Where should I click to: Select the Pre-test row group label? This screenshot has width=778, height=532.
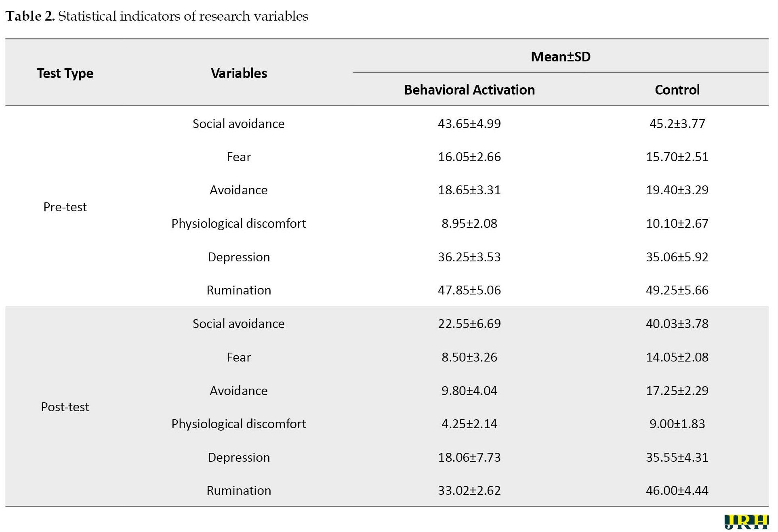point(65,207)
